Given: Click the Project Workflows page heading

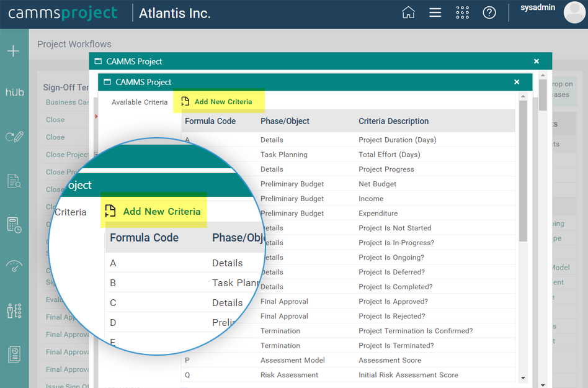Looking at the screenshot, I should 74,44.
